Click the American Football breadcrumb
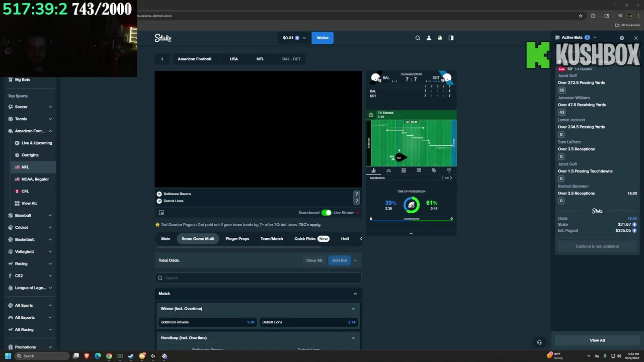Screen dimensions: 644x362 194,59
